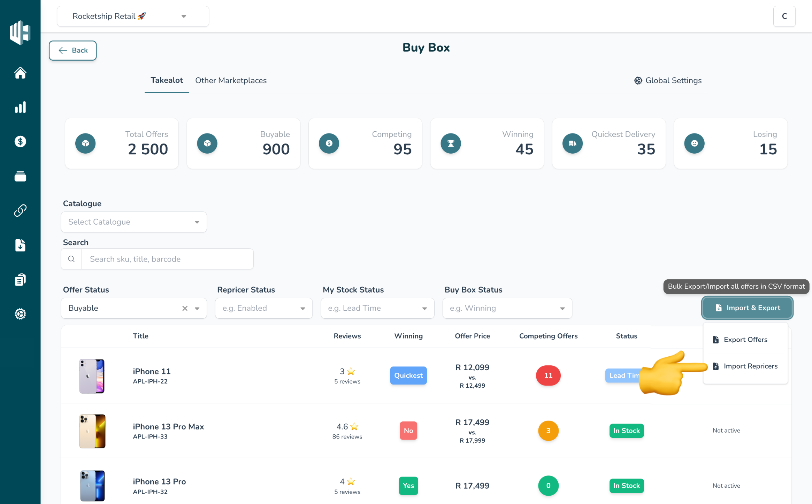Open the gear settings sidebar icon
812x504 pixels.
pyautogui.click(x=20, y=314)
